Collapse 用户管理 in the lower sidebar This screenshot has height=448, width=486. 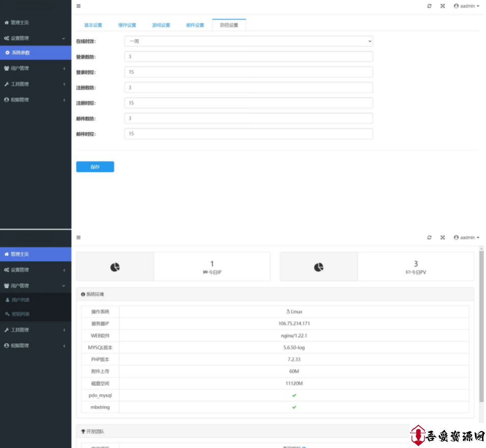pos(36,286)
